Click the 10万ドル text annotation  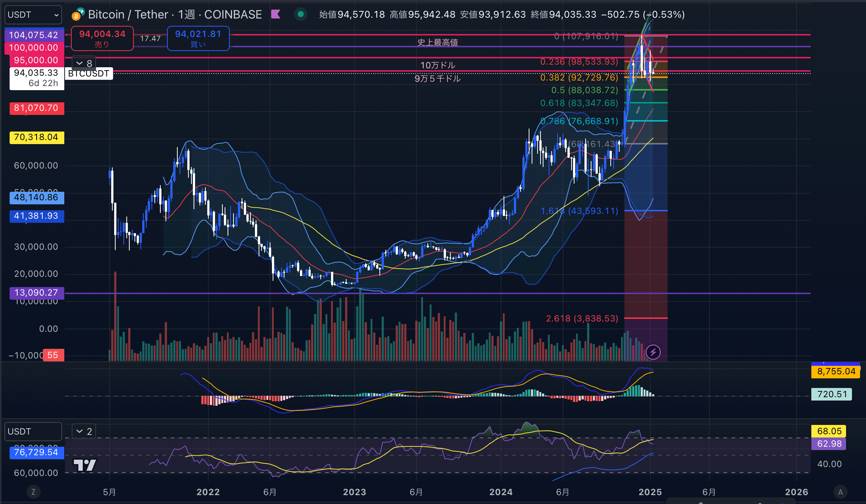(x=437, y=65)
